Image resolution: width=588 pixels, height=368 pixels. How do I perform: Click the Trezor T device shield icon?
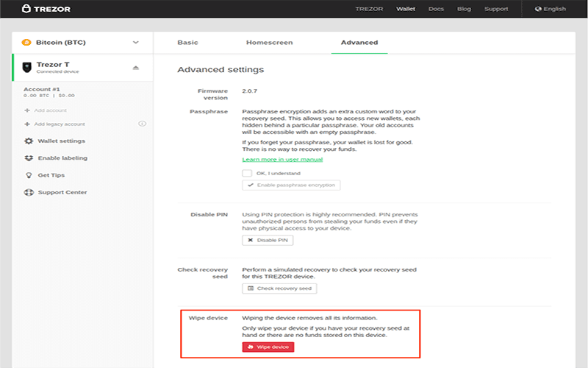click(27, 67)
